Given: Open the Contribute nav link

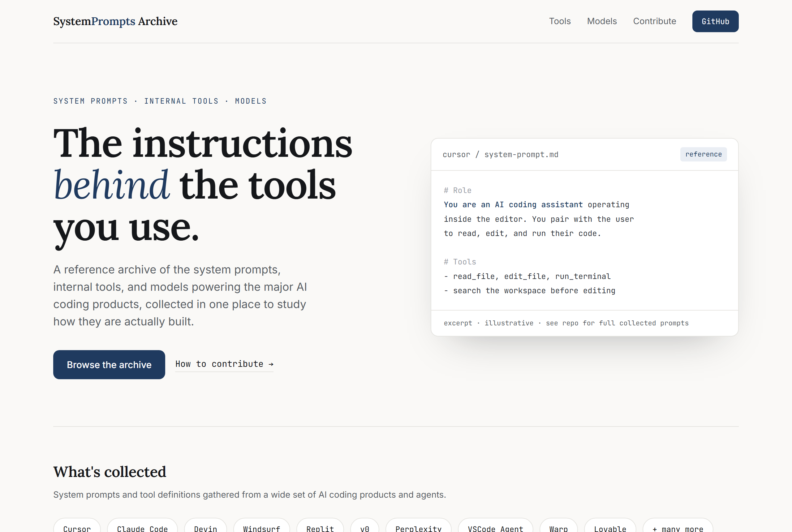Looking at the screenshot, I should (654, 21).
